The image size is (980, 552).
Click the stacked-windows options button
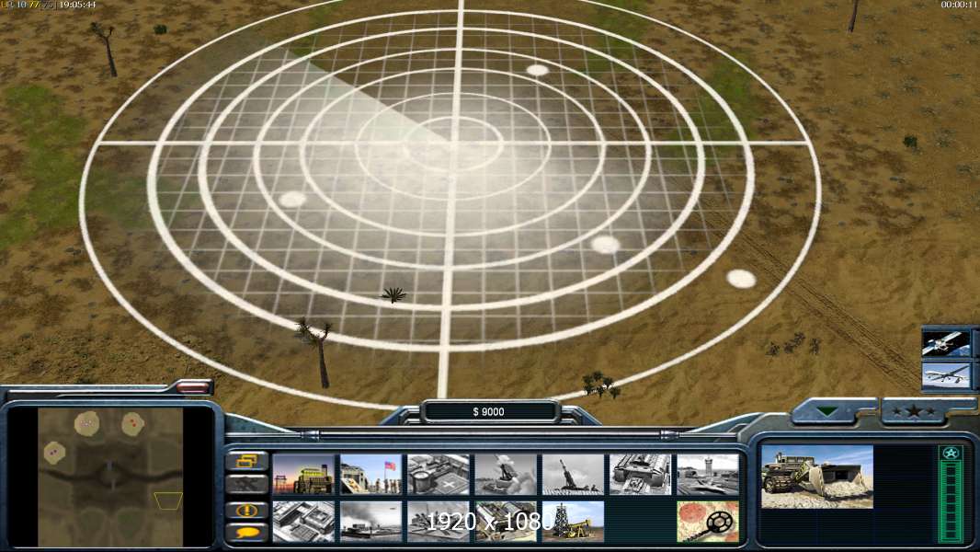point(247,461)
